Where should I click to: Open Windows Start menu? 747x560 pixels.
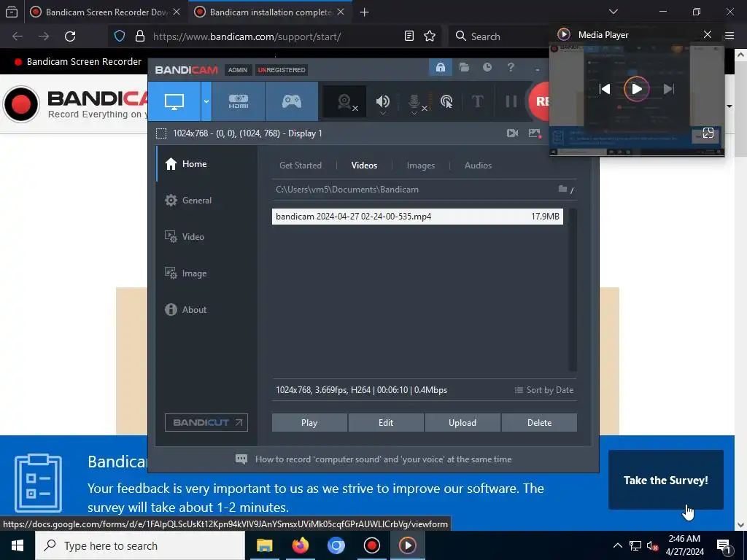(18, 545)
